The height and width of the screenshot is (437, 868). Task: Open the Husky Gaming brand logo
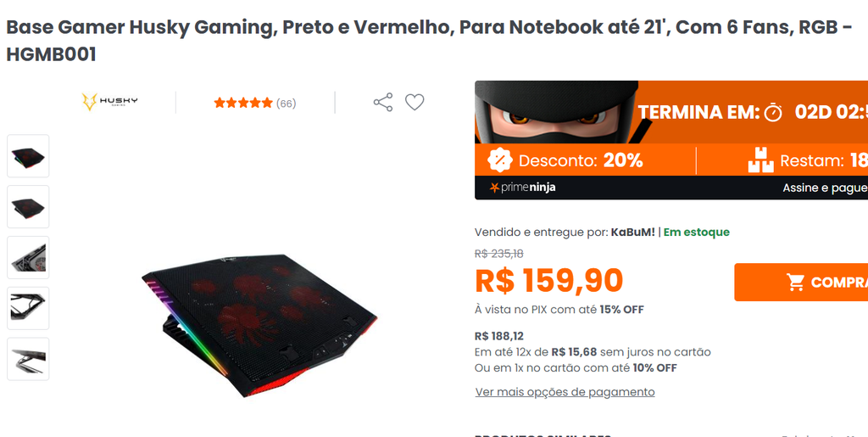click(109, 102)
